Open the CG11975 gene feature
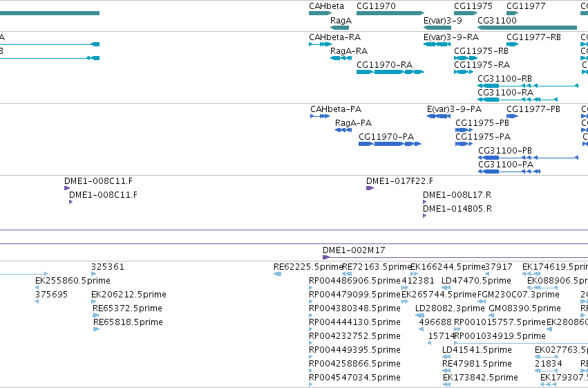 (x=466, y=13)
